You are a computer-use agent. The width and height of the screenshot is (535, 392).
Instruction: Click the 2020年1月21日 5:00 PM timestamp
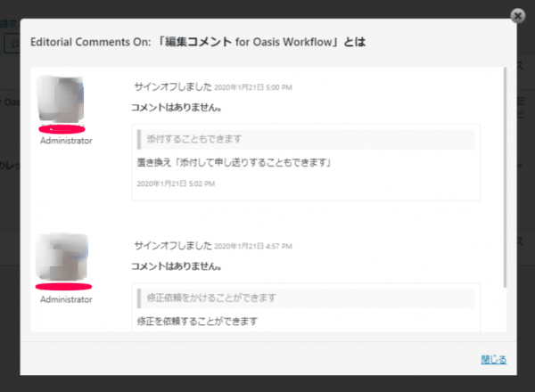(253, 87)
